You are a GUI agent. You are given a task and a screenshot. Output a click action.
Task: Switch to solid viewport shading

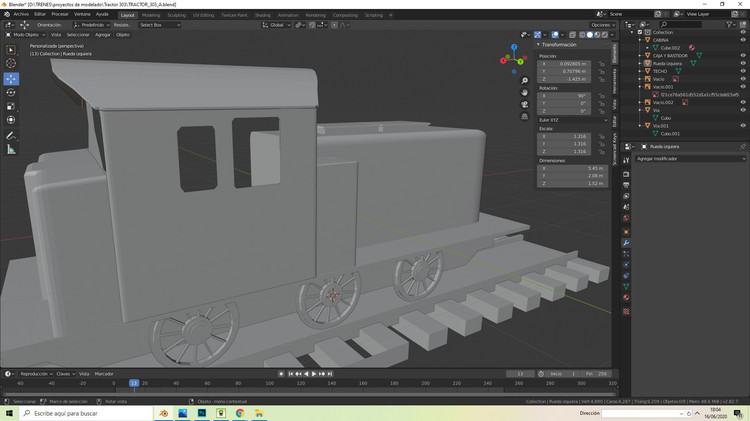[x=590, y=35]
